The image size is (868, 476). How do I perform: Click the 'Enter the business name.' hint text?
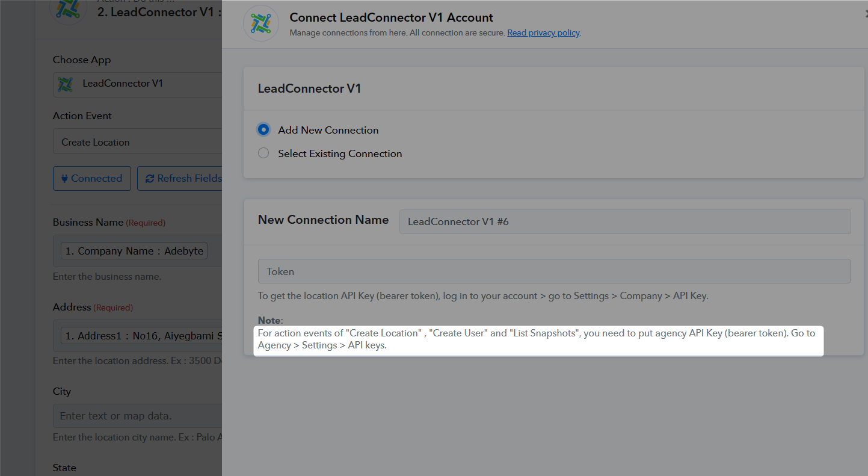pyautogui.click(x=107, y=277)
